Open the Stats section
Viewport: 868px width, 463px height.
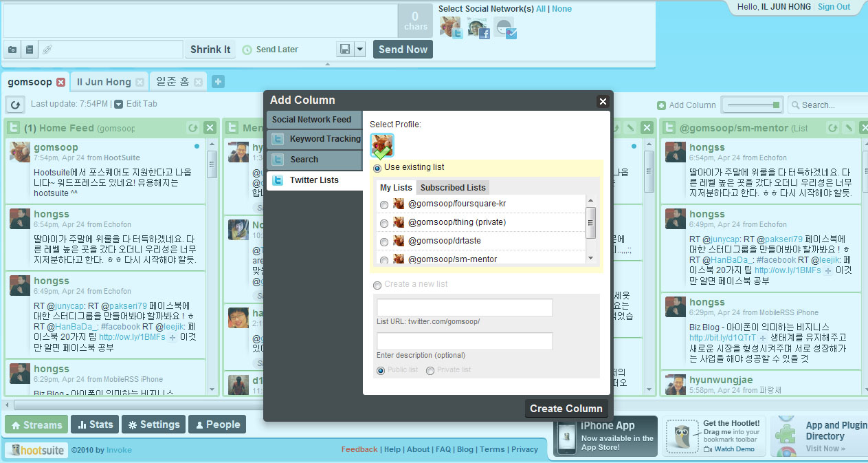(x=95, y=424)
